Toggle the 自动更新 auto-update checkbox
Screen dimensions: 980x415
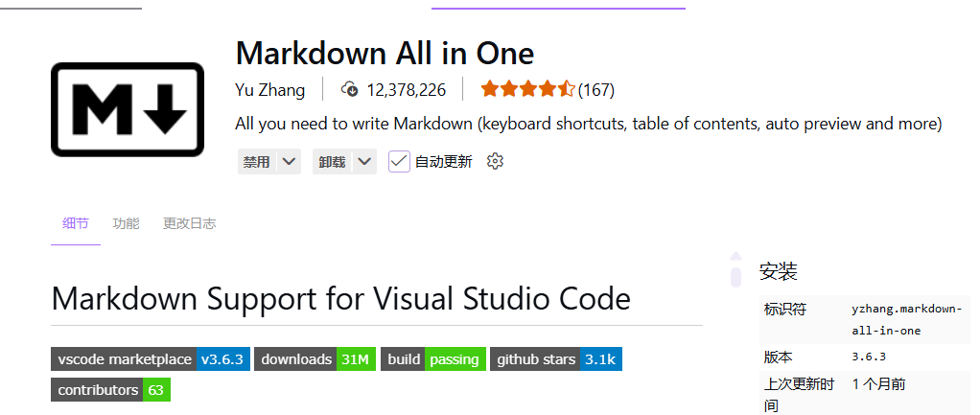[x=399, y=161]
